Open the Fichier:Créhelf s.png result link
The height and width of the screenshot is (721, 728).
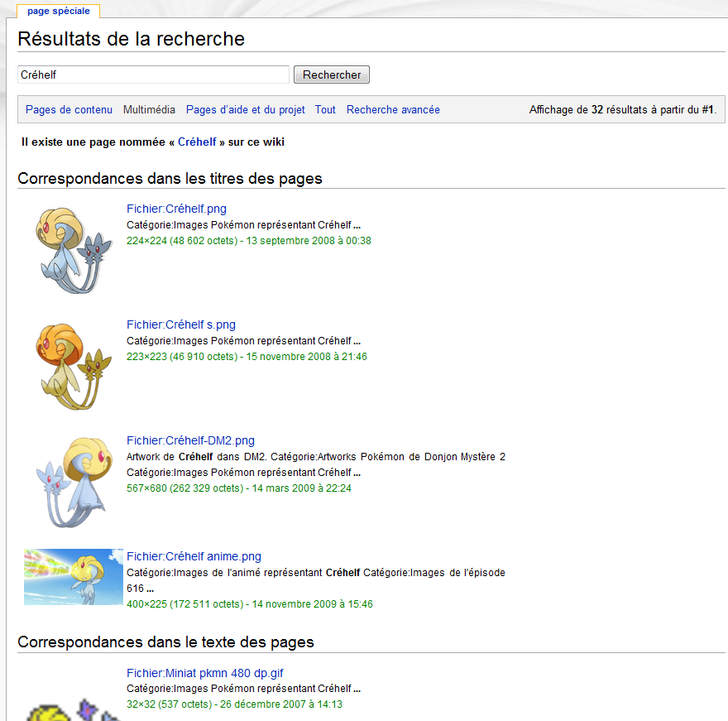point(181,324)
